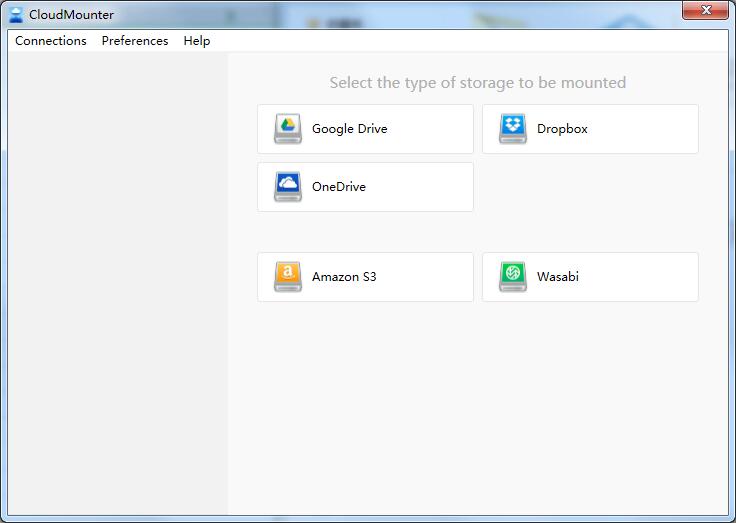The image size is (736, 523).
Task: Select the Google Drive text label
Action: 349,129
